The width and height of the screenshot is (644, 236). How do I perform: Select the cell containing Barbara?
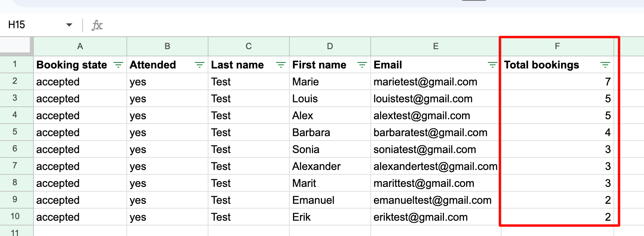(x=330, y=132)
